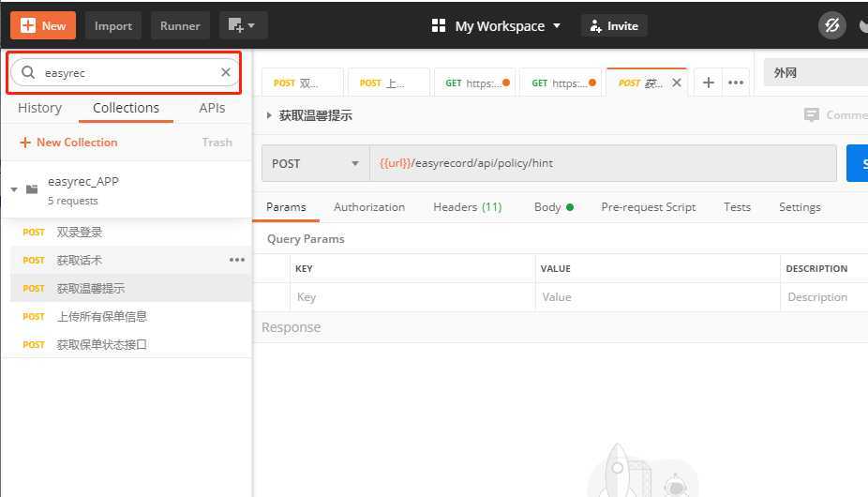This screenshot has height=497, width=868.
Task: Select the Headers (11) tab
Action: (x=468, y=207)
